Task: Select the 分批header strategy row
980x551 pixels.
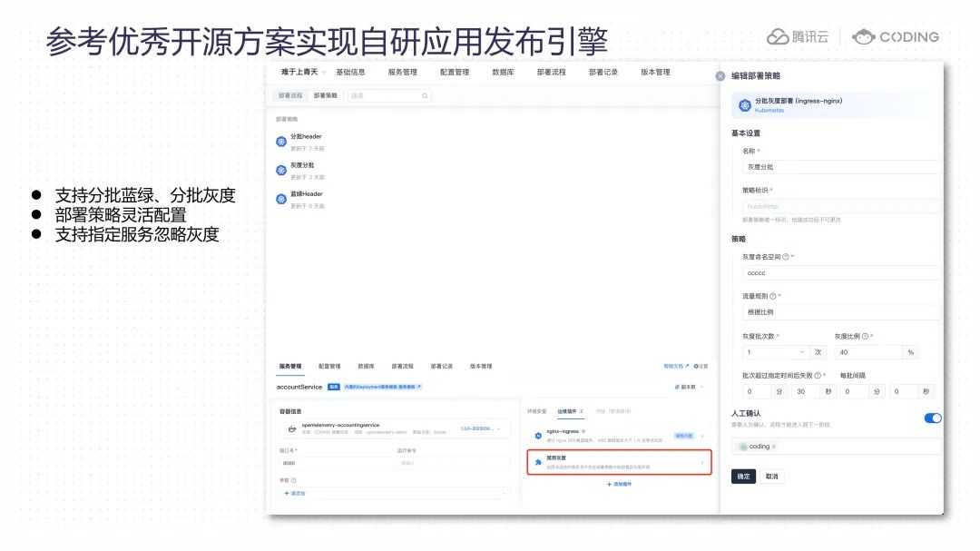Action: (x=300, y=142)
